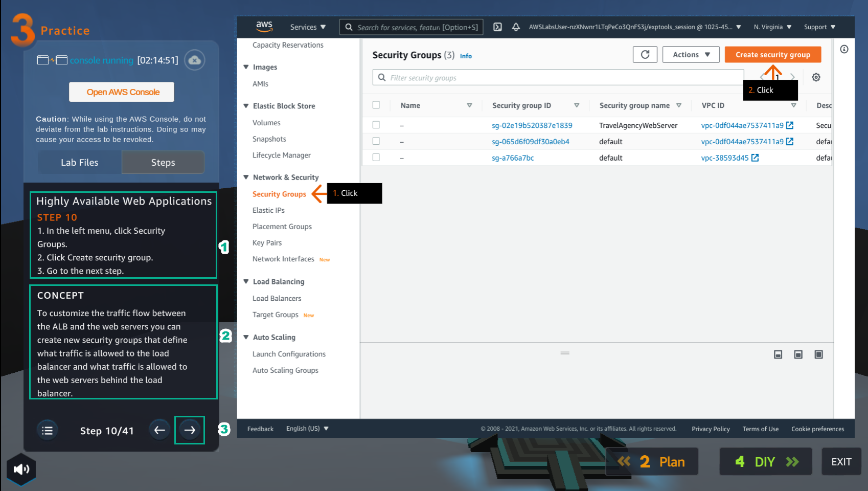Open Elastic IPs in left menu
This screenshot has width=868, height=491.
pos(268,210)
